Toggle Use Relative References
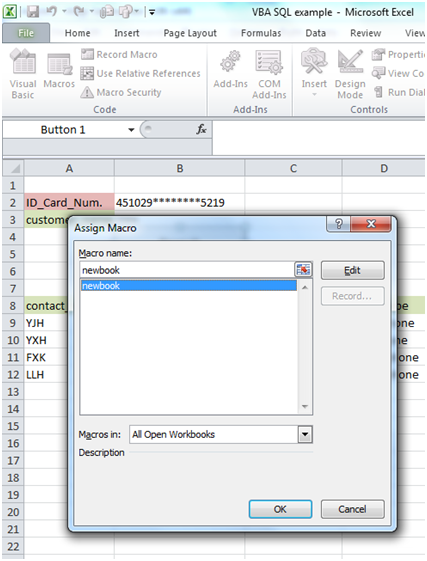 (x=140, y=73)
